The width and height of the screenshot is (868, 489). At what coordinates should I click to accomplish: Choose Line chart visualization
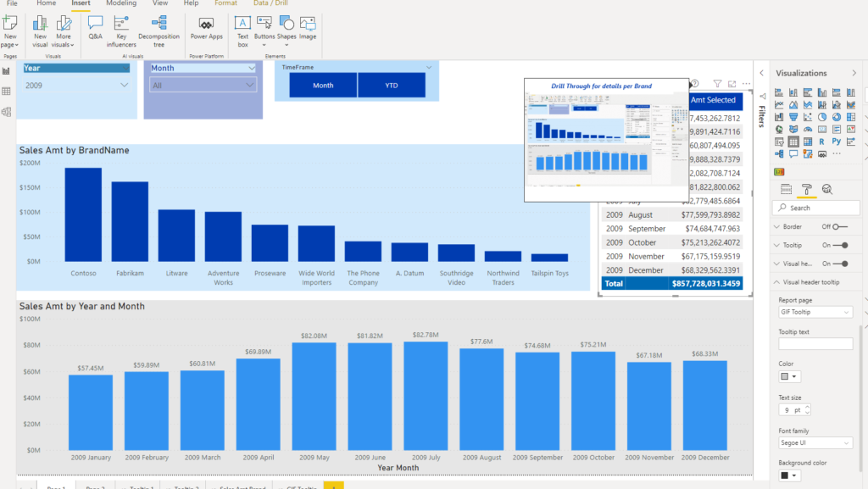coord(779,104)
